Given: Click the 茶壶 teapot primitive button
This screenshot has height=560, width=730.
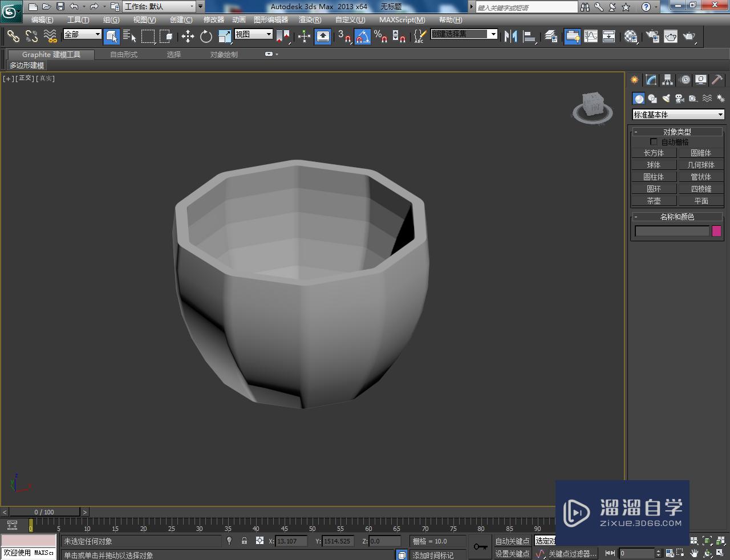Looking at the screenshot, I should [x=654, y=201].
